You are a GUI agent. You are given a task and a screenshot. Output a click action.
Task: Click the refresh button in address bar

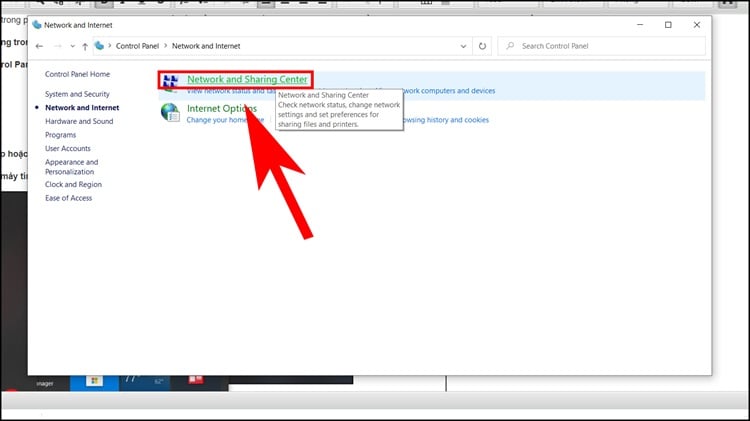(x=483, y=46)
